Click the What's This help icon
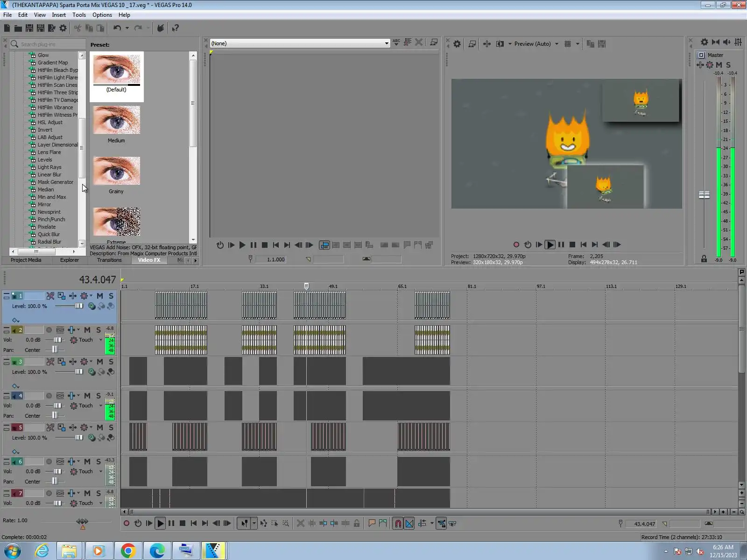This screenshot has width=747, height=560. pyautogui.click(x=176, y=28)
